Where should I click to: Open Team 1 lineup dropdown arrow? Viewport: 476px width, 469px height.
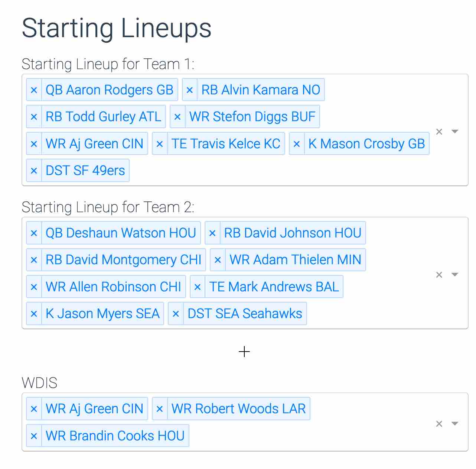(455, 132)
